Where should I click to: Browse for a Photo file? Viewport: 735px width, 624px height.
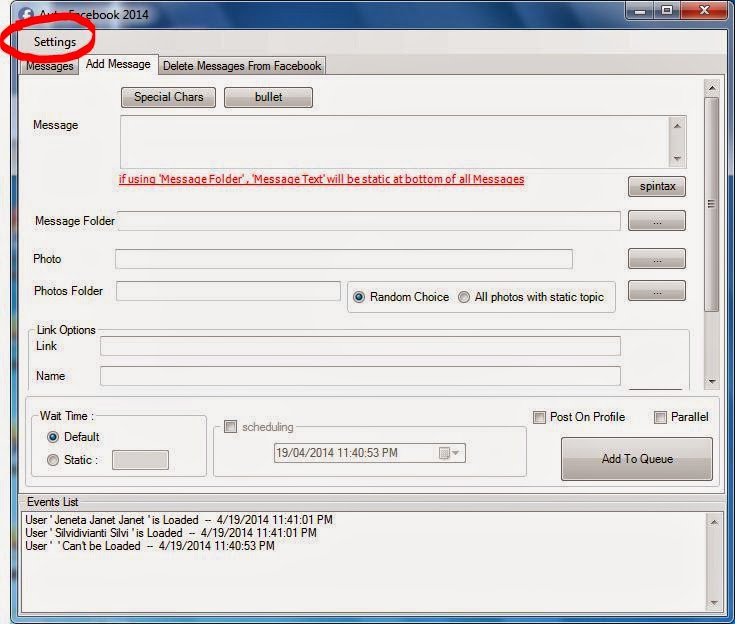tap(657, 259)
